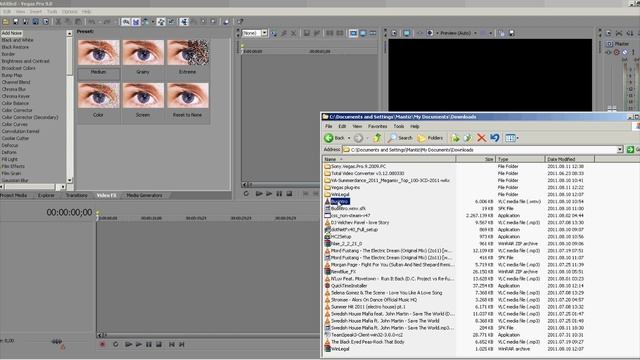Open Help menu in Explorer window
This screenshot has width=640, height=360.
click(x=415, y=127)
